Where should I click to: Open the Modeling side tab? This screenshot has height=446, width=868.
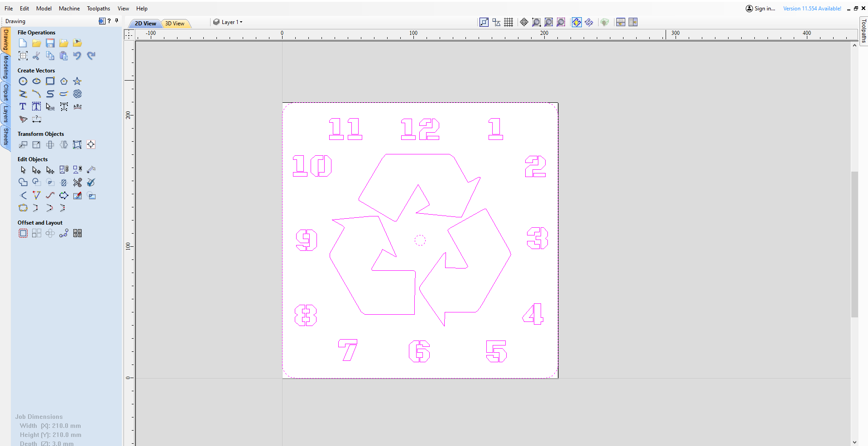[5, 67]
